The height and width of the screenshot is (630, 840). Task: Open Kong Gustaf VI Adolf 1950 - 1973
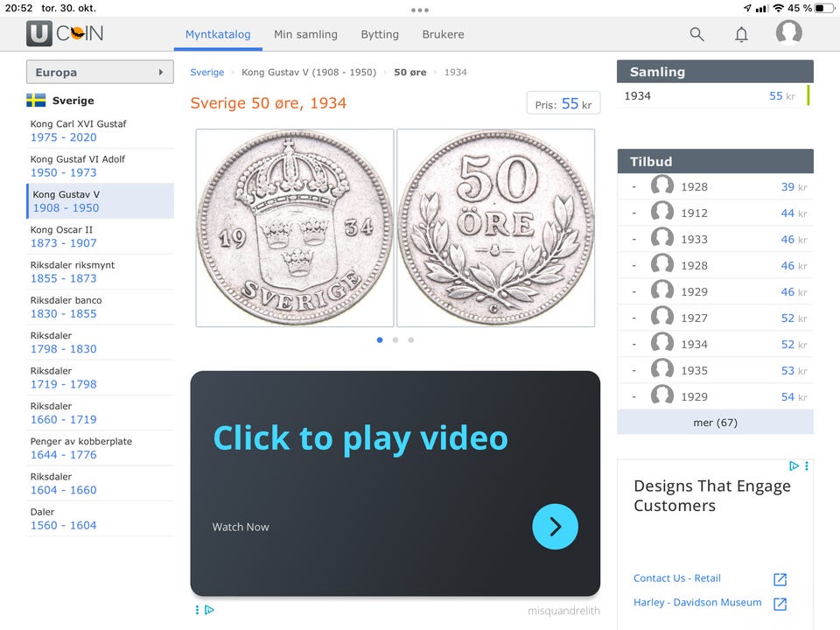pos(100,166)
